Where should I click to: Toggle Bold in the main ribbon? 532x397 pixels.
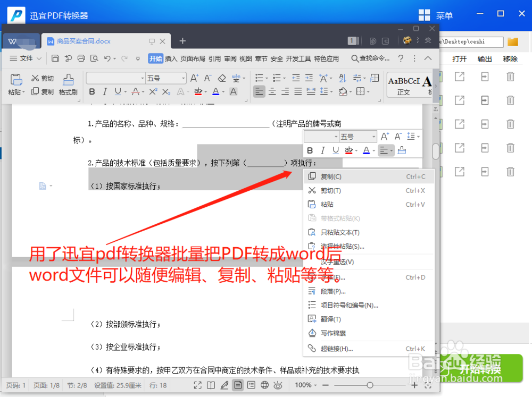coord(92,91)
